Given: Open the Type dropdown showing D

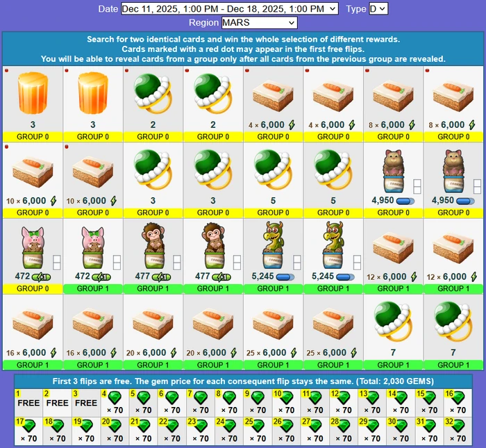Looking at the screenshot, I should (378, 8).
